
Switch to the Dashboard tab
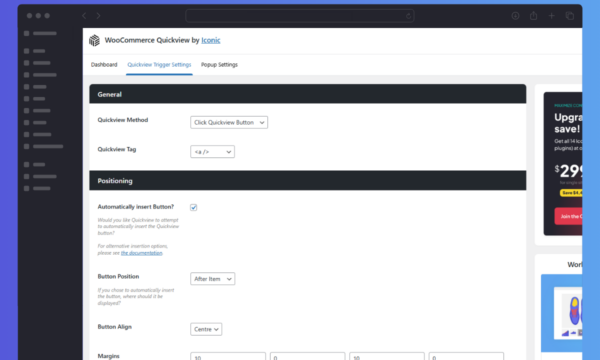click(104, 65)
